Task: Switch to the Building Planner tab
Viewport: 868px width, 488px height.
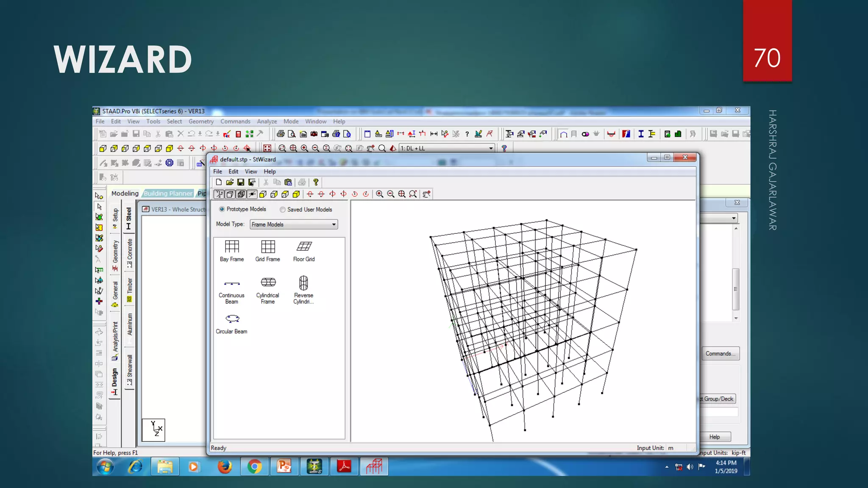Action: [x=168, y=194]
